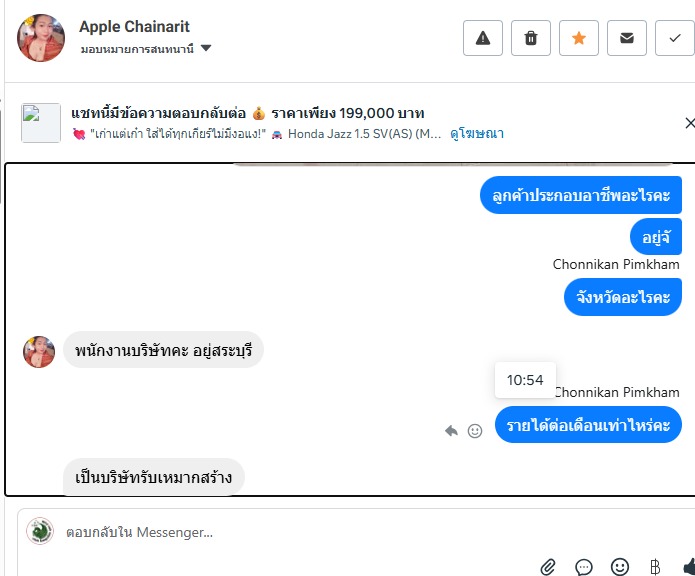Open the ดูโฆษณา link
695x576 pixels.
[476, 133]
